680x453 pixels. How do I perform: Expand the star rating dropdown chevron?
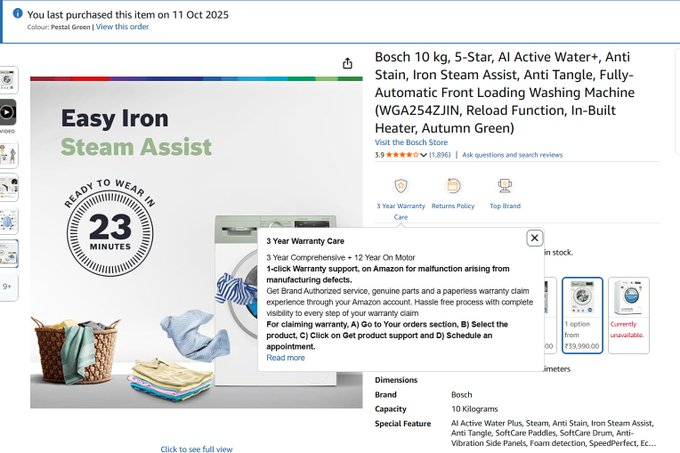(x=424, y=155)
